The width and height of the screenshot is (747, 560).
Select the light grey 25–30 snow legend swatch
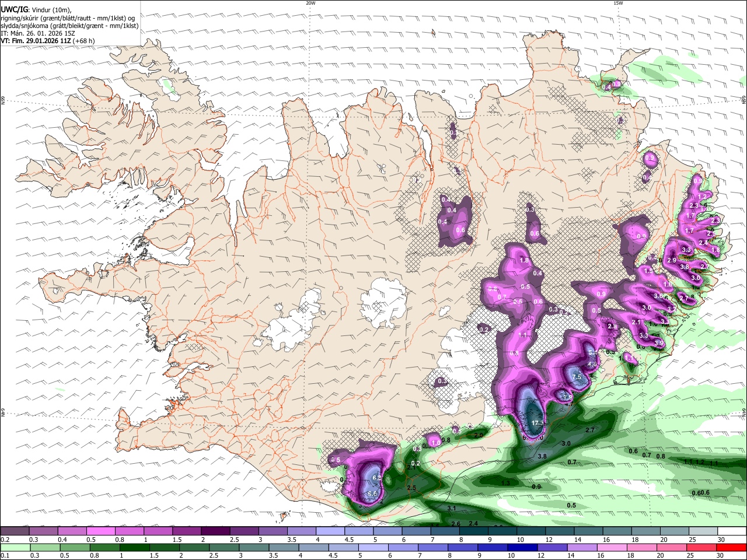pos(704,531)
